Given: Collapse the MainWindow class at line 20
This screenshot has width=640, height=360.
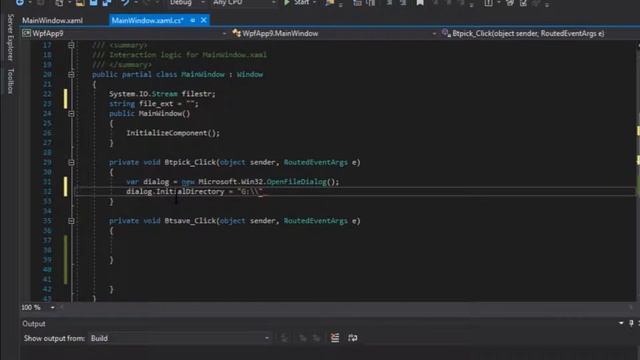Looking at the screenshot, I should (71, 74).
